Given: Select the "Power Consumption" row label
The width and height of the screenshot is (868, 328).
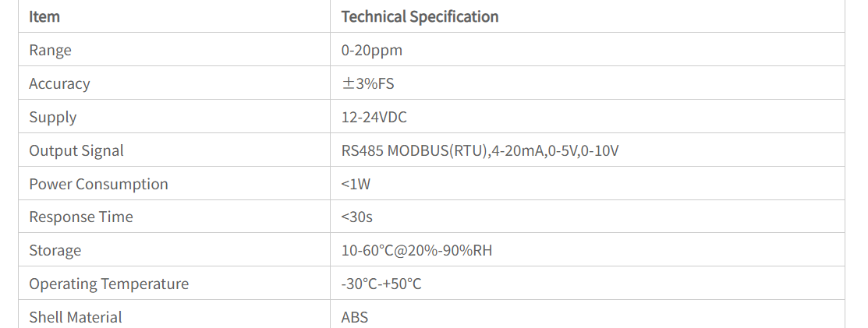Looking at the screenshot, I should 98,184.
